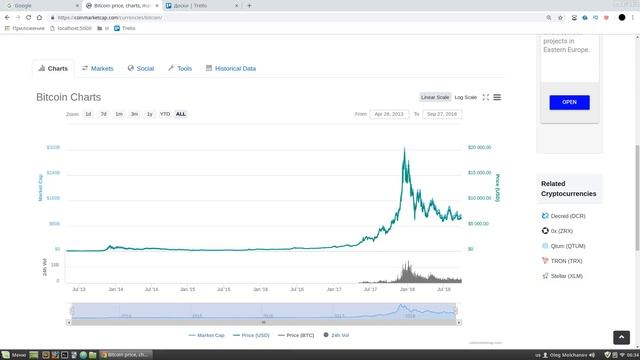This screenshot has width=640, height=360.
Task: Click the red shield extension icon
Action: click(x=606, y=18)
